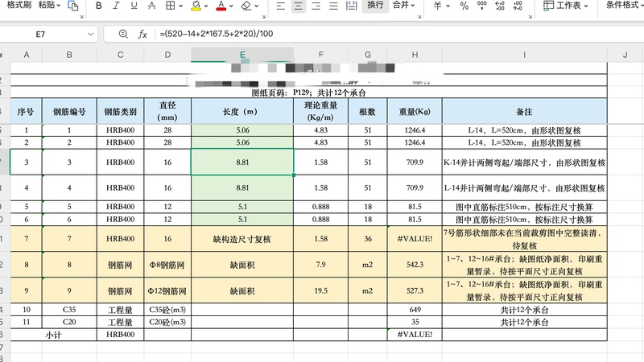Apply yellow fill color
The width and height of the screenshot is (644, 362).
point(196,6)
